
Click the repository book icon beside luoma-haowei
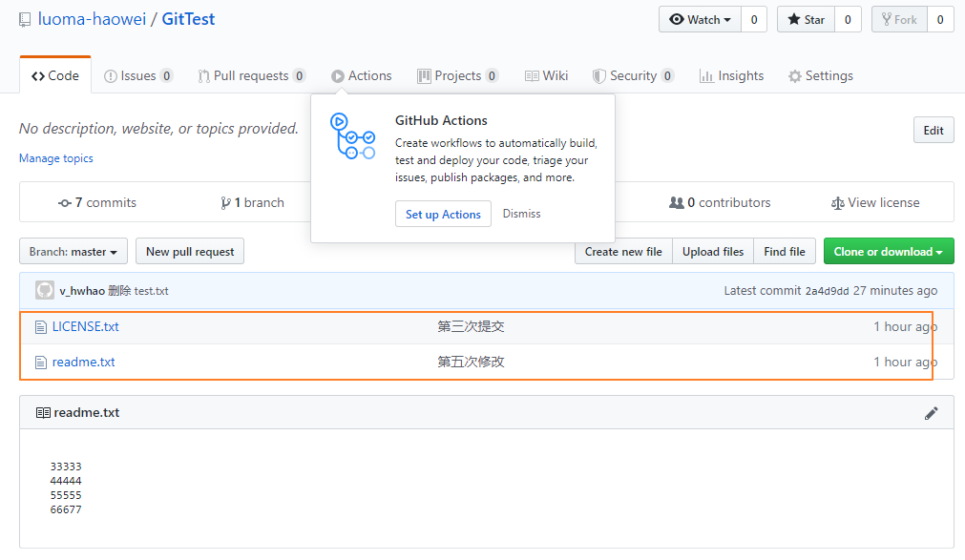tap(25, 20)
